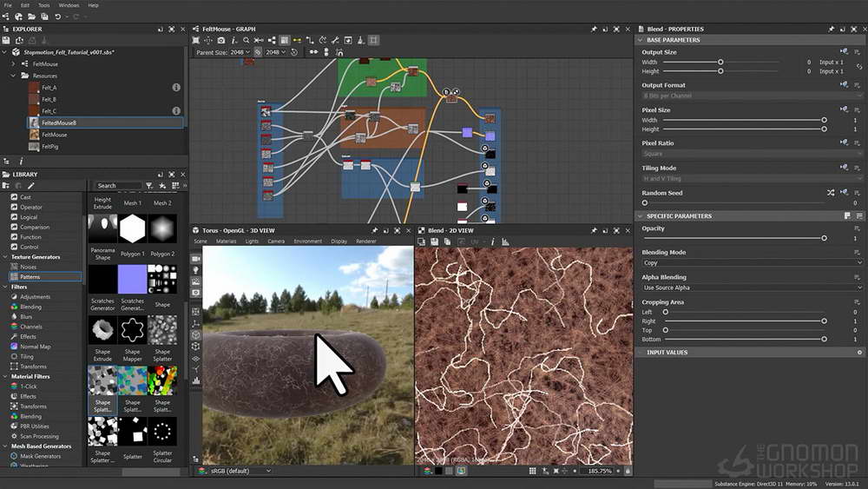
Task: Select the Adjustments filter category
Action: tap(35, 297)
